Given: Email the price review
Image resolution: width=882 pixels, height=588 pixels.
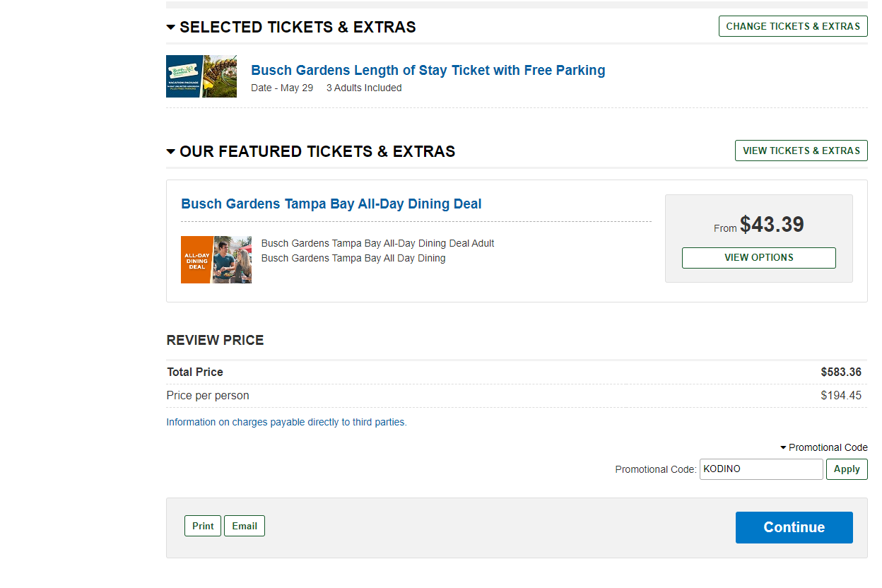Looking at the screenshot, I should click(x=245, y=526).
